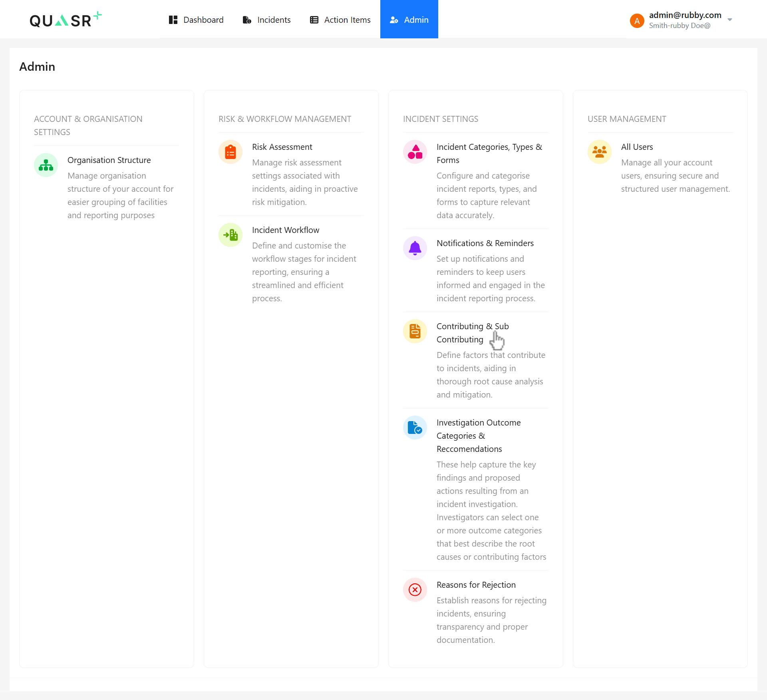767x700 pixels.
Task: Click the Investigation Outcome blue document-check icon
Action: click(x=415, y=428)
